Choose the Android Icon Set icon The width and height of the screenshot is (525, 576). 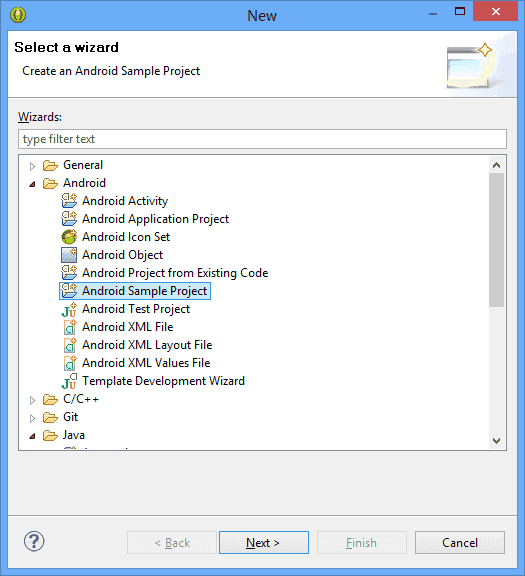tap(69, 237)
